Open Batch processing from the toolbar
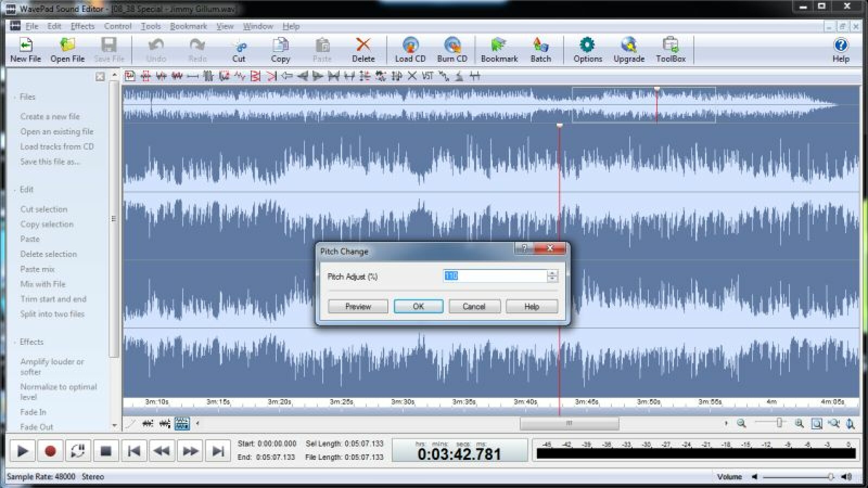The width and height of the screenshot is (868, 488). (x=541, y=49)
